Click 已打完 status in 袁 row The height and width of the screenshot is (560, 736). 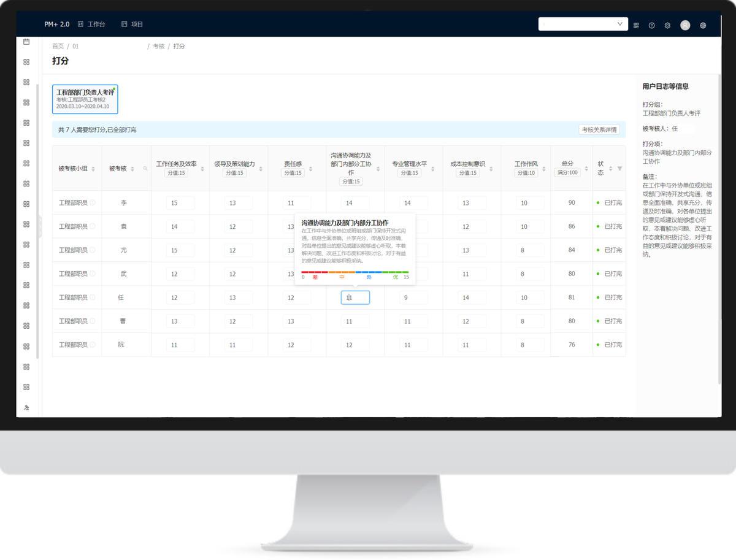click(613, 226)
